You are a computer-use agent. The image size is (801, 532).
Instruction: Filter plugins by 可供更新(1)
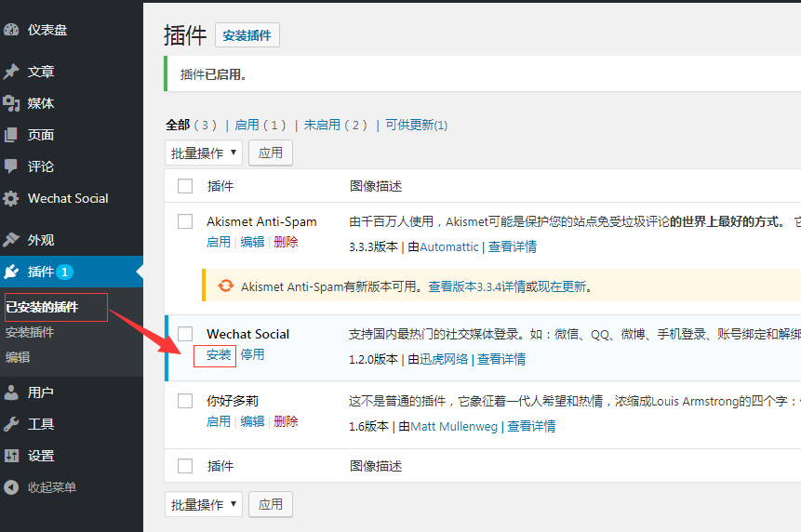click(x=417, y=125)
